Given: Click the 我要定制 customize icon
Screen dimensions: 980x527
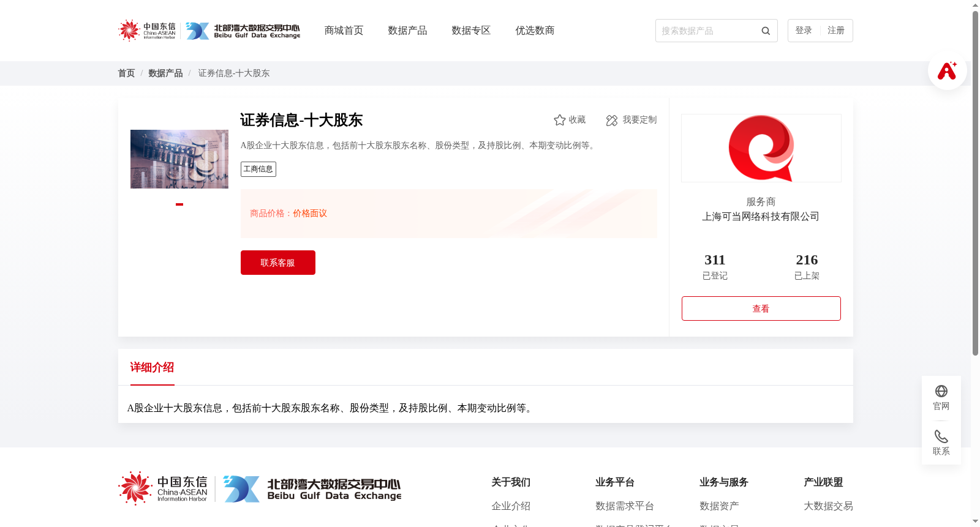Looking at the screenshot, I should coord(612,120).
